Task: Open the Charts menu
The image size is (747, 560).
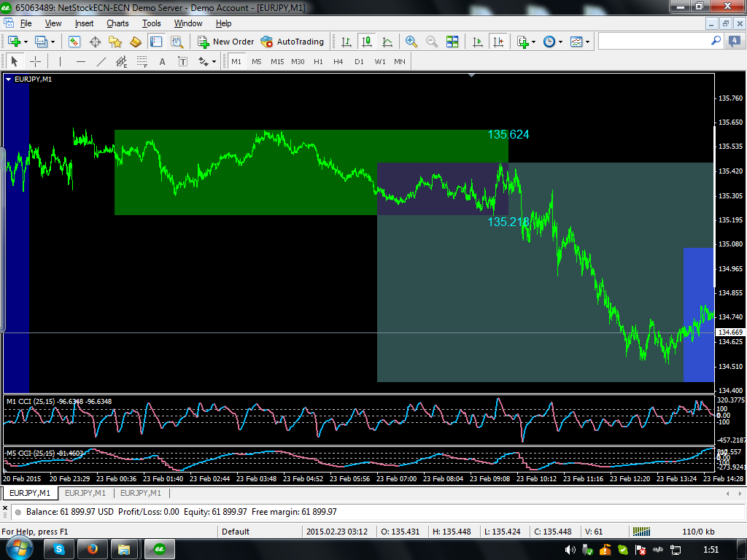Action: [117, 23]
